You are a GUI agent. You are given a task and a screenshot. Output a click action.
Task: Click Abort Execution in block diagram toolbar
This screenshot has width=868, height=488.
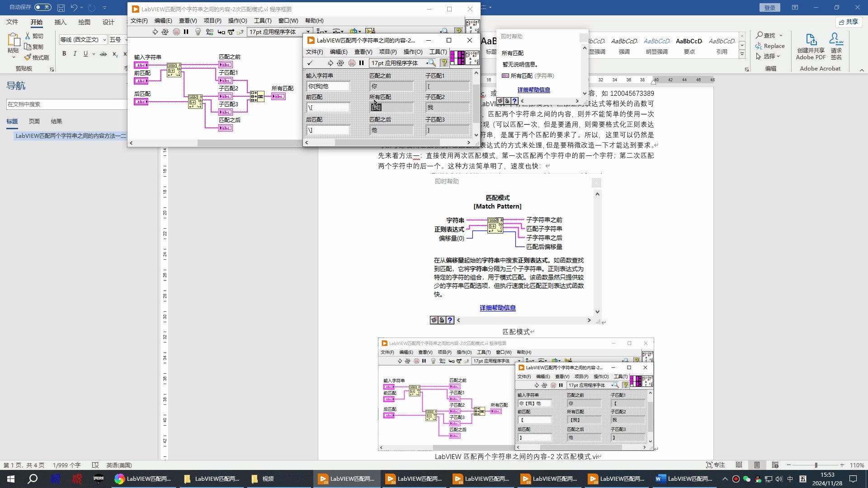(x=176, y=32)
